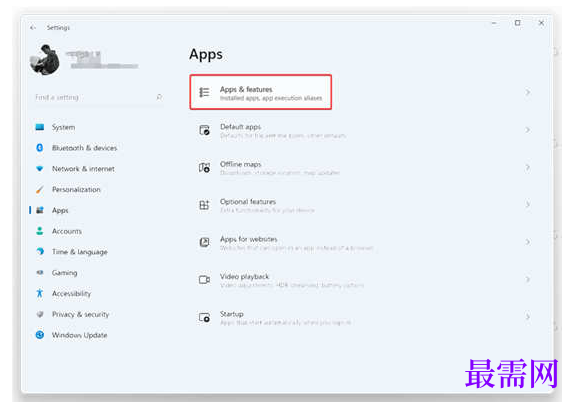Select Apps in the sidebar
Viewport: 577px width, 405px height.
coord(60,210)
